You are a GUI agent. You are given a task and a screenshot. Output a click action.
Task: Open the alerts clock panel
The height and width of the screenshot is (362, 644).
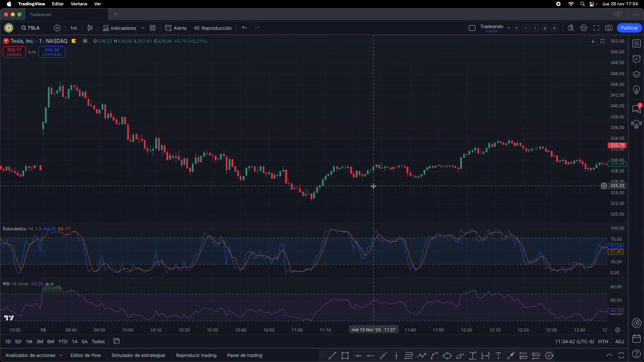(x=637, y=59)
